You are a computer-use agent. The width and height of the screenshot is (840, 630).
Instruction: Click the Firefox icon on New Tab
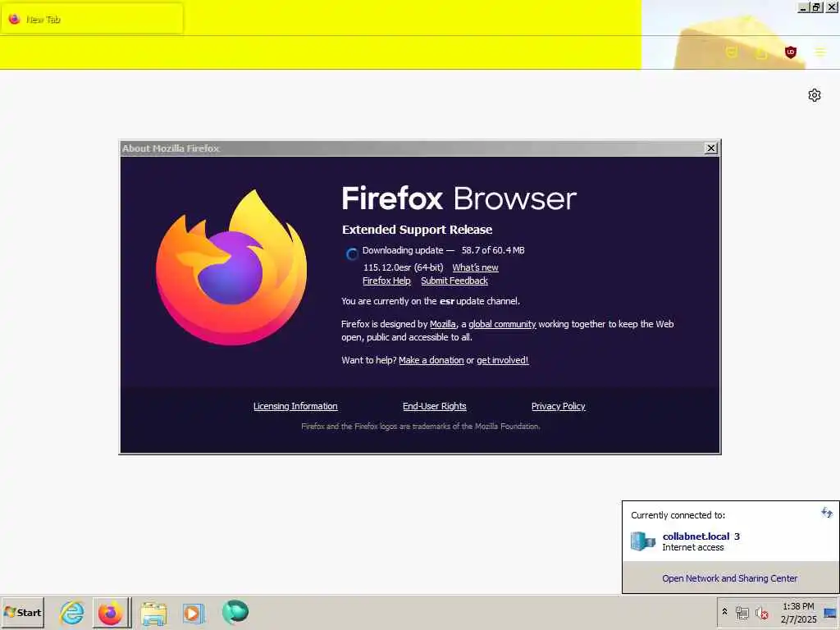pos(15,20)
